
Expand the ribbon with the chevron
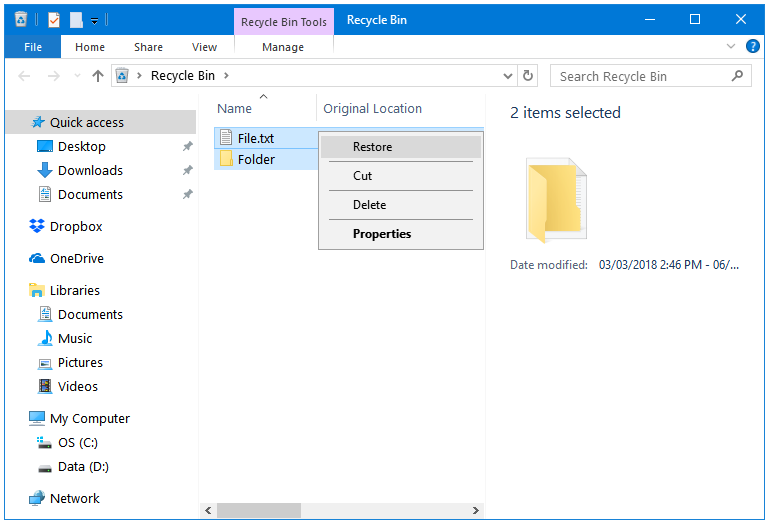731,46
